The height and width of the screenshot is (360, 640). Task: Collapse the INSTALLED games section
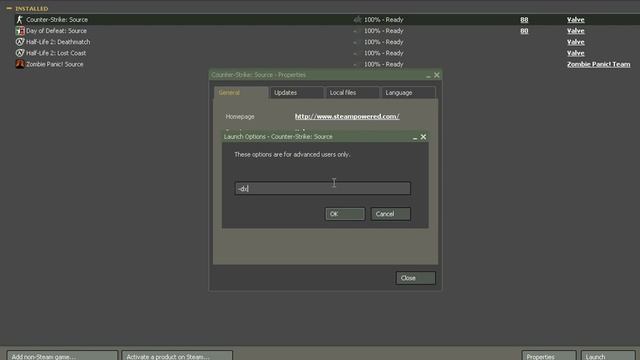[x=9, y=8]
